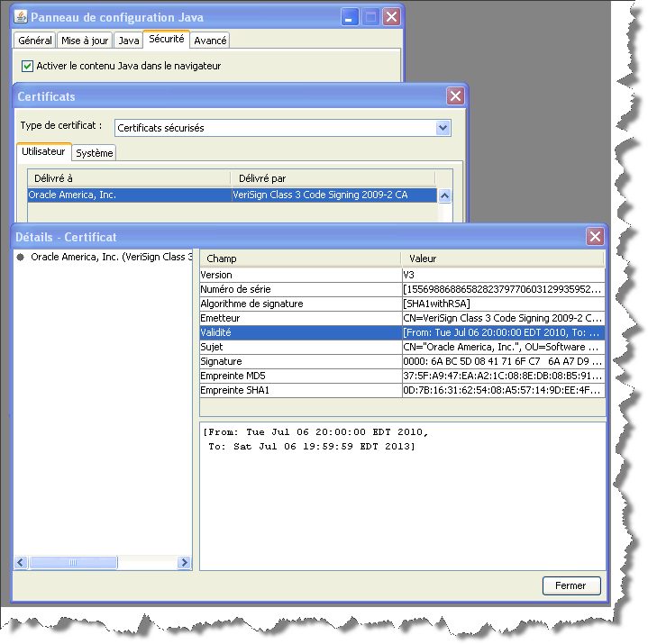Select the Version field row
Viewport: 648px width, 644px height.
pos(402,275)
